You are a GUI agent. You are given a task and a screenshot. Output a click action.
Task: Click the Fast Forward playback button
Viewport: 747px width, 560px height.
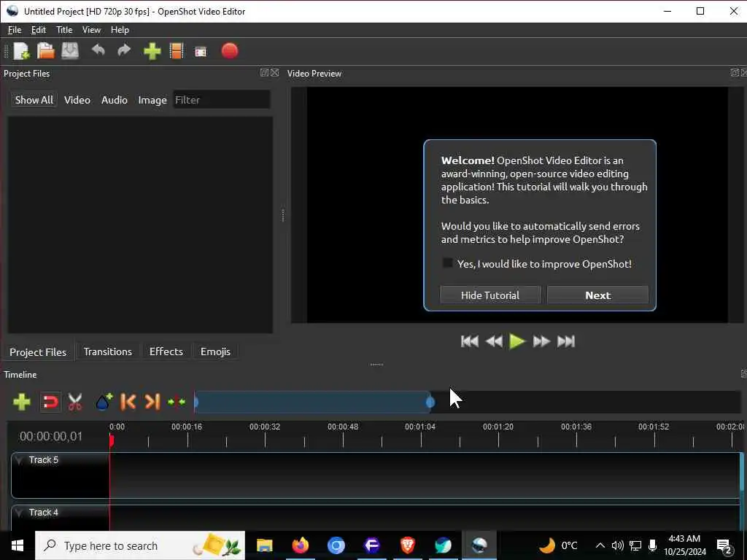(x=541, y=341)
